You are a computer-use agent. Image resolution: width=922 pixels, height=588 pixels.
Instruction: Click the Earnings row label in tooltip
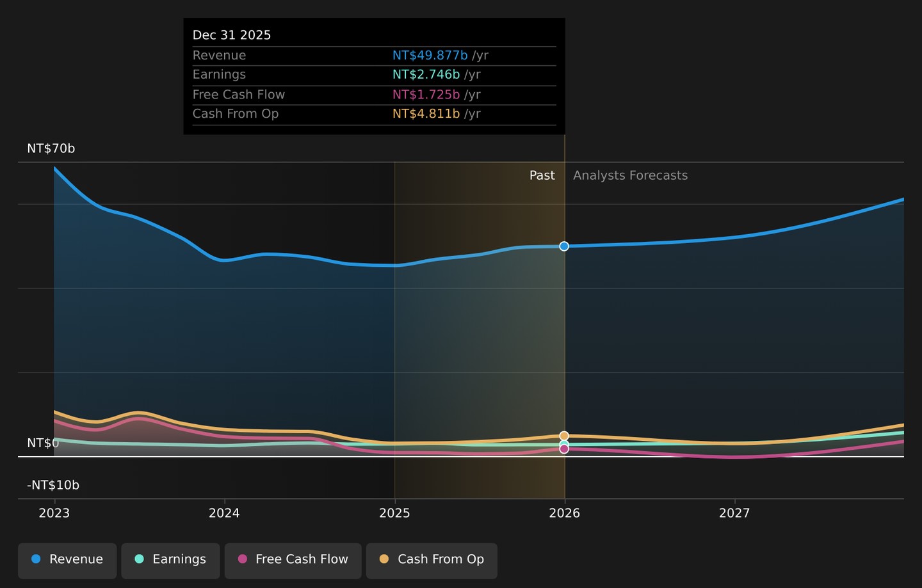(219, 75)
